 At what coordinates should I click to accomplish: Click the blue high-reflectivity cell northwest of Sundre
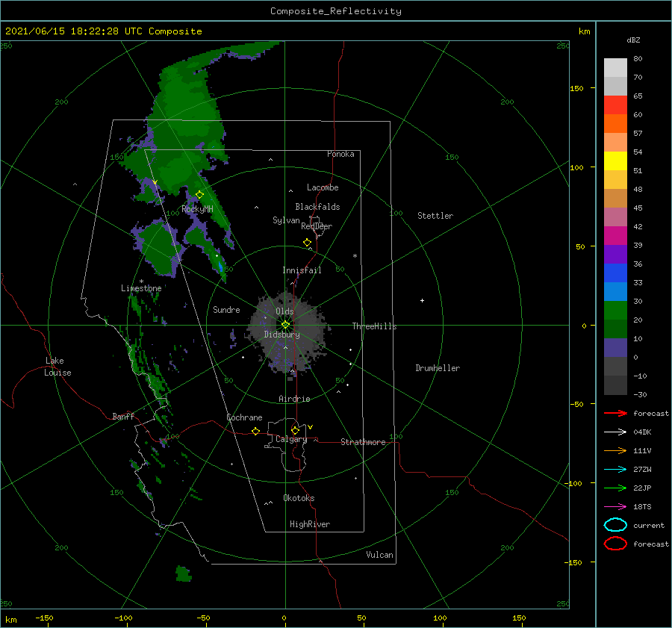[x=221, y=268]
